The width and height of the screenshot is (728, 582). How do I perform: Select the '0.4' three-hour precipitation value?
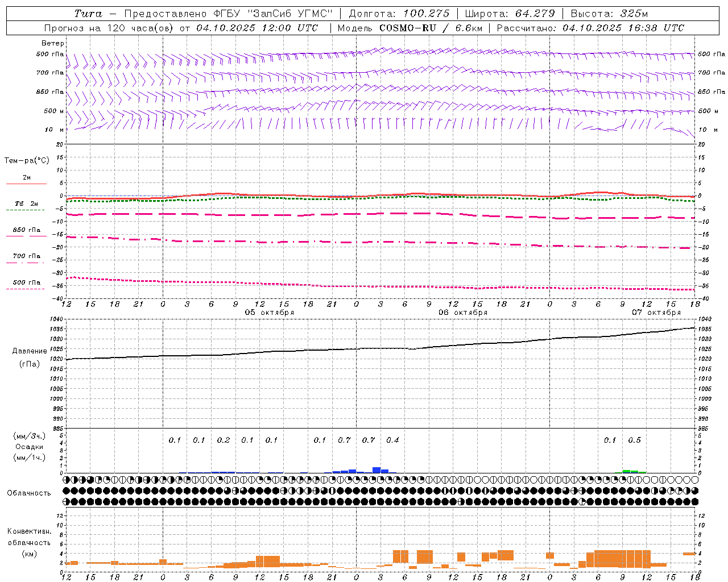coord(392,440)
